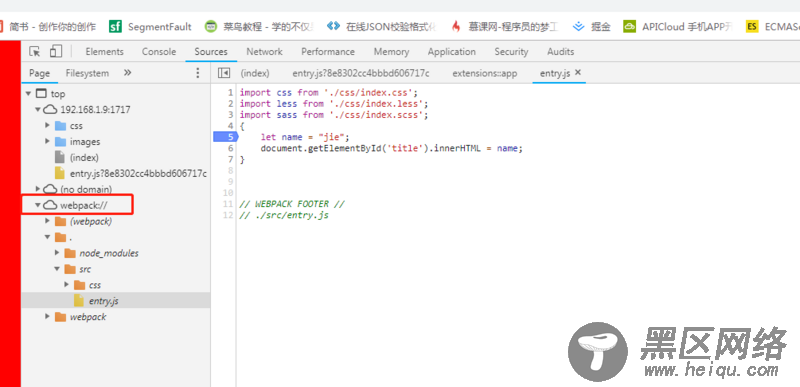Click the getElementById('title') code line

pyautogui.click(x=392, y=148)
